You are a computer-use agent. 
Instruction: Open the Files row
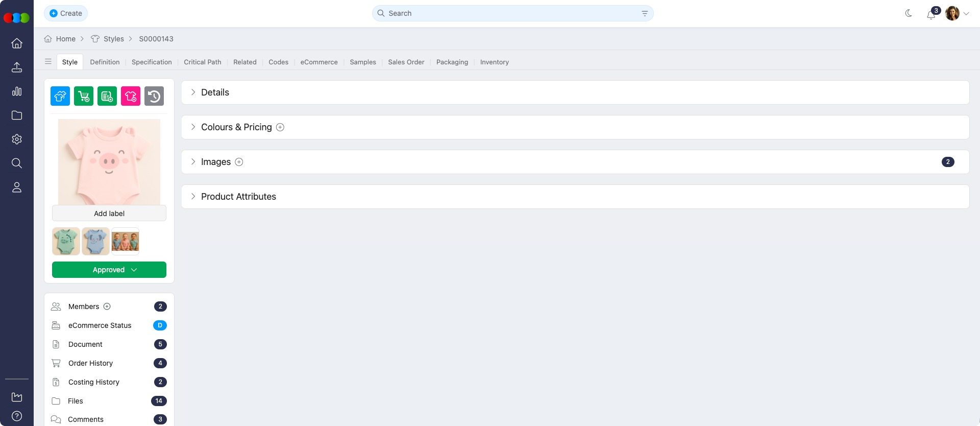(x=109, y=401)
